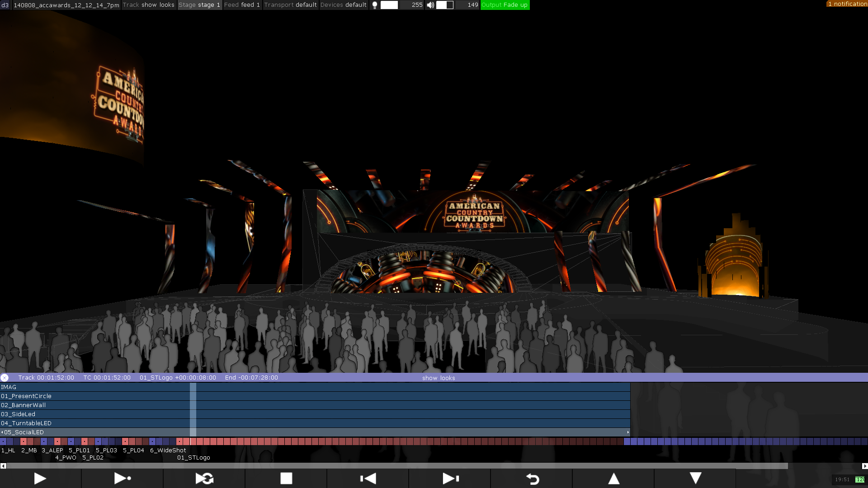Jump to the 5_PL04 cue marker
The width and height of the screenshot is (868, 488).
[133, 450]
